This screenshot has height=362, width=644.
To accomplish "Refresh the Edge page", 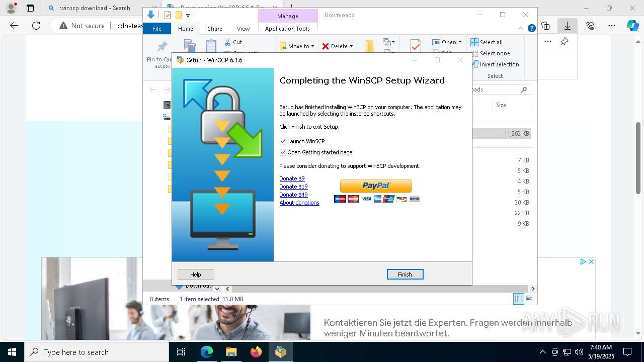I will point(36,26).
